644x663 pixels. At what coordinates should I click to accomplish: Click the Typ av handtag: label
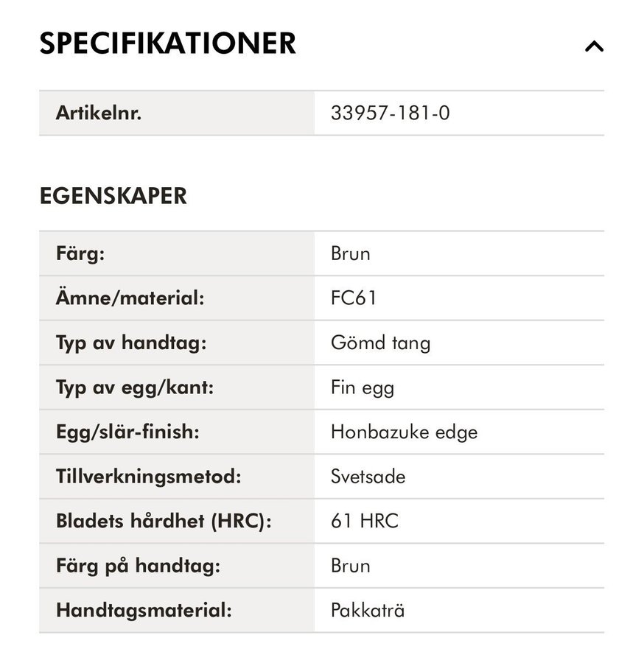pyautogui.click(x=130, y=343)
